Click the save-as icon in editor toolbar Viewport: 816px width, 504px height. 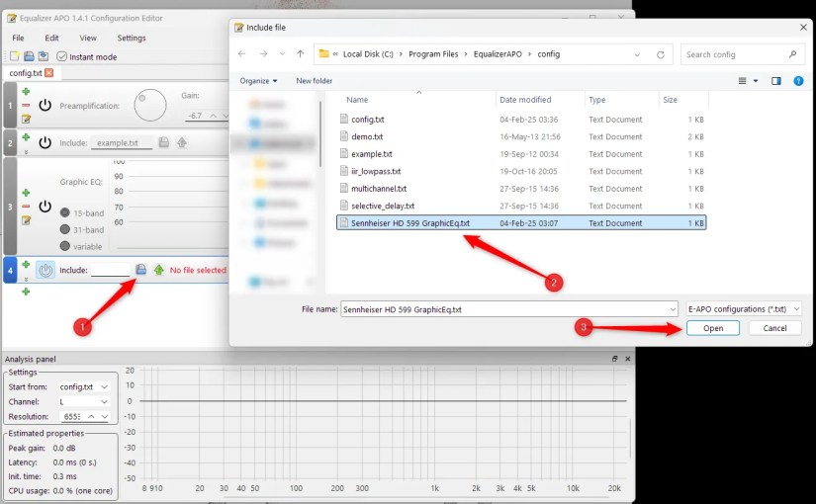[44, 56]
